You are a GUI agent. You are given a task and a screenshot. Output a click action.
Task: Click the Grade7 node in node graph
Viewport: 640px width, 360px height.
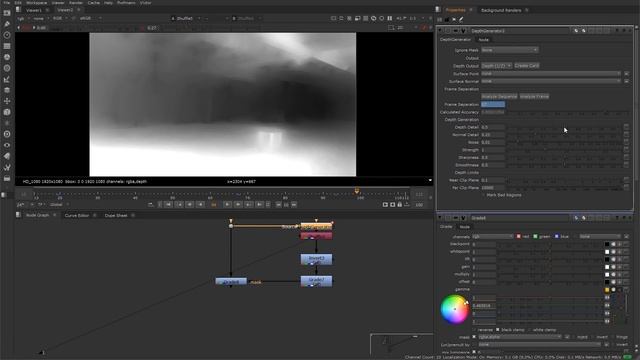316,280
